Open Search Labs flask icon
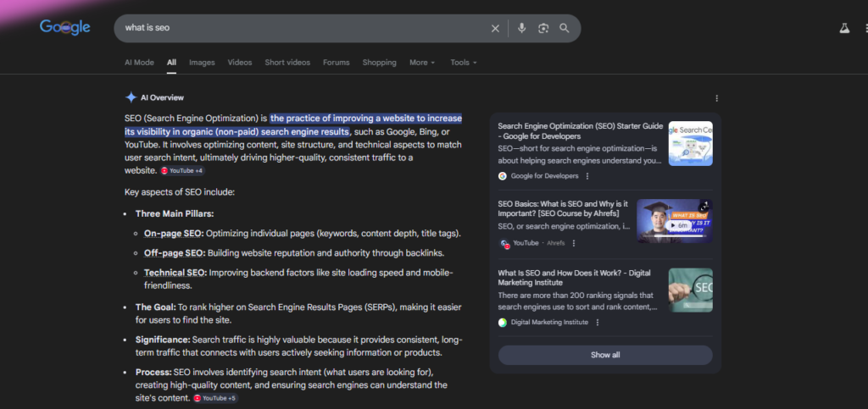 click(844, 28)
